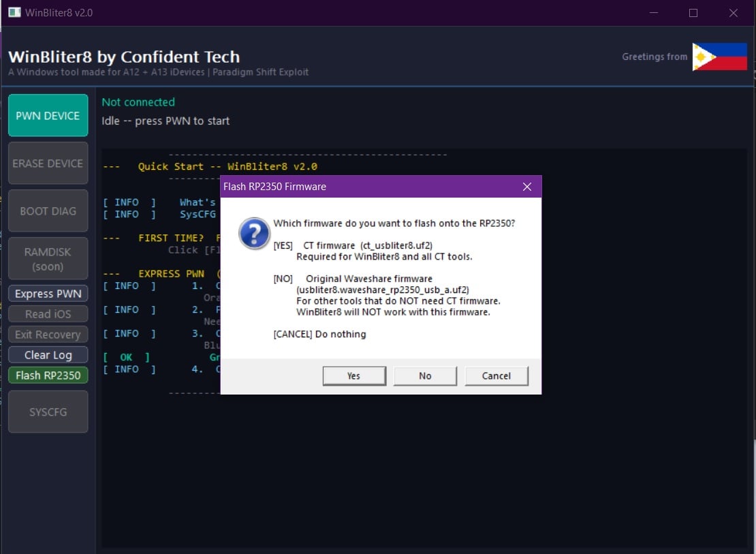Minimize the WinBliter8 window
Viewport: 756px width, 554px height.
[x=654, y=12]
